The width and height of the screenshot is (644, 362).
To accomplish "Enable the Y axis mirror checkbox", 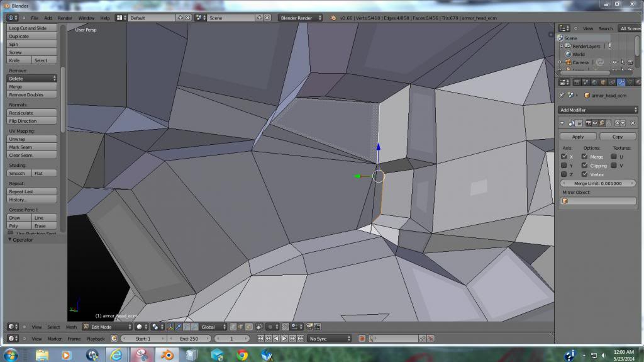I will pos(564,166).
